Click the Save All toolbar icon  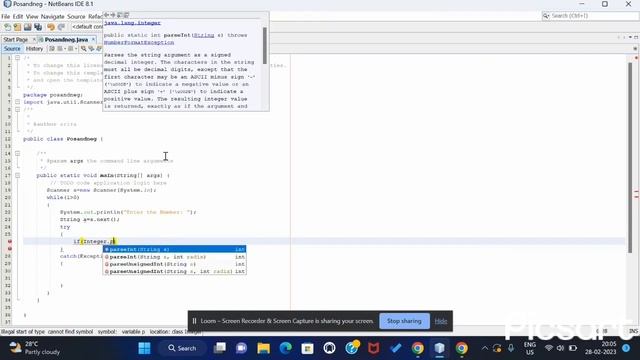tap(38, 27)
